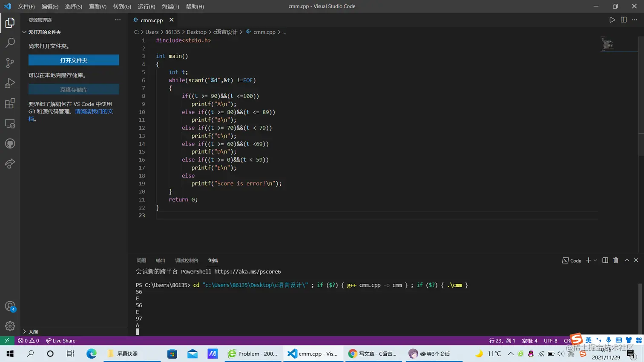Maximize the terminal panel size
644x362 pixels.
[627, 260]
